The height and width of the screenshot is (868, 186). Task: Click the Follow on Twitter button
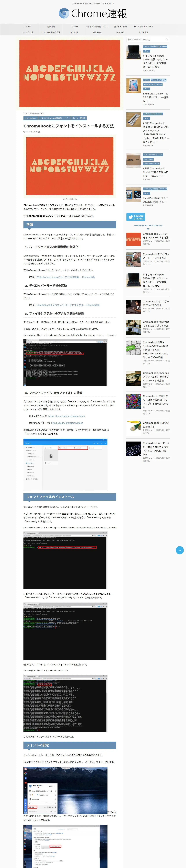[x=136, y=217]
